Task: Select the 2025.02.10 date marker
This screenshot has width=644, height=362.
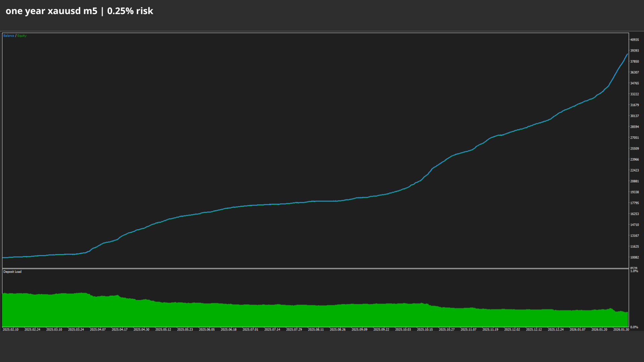Action: (10, 329)
